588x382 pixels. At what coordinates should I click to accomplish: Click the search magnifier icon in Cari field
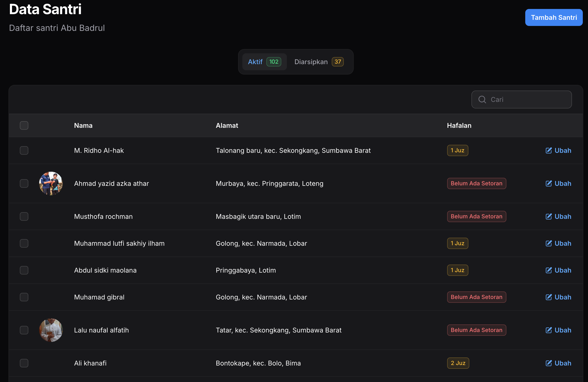pos(482,100)
